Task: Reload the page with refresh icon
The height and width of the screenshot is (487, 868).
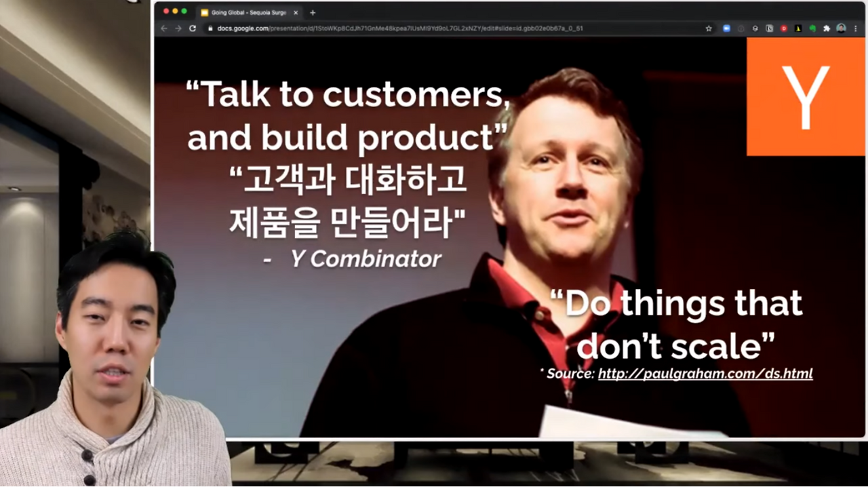Action: point(193,28)
